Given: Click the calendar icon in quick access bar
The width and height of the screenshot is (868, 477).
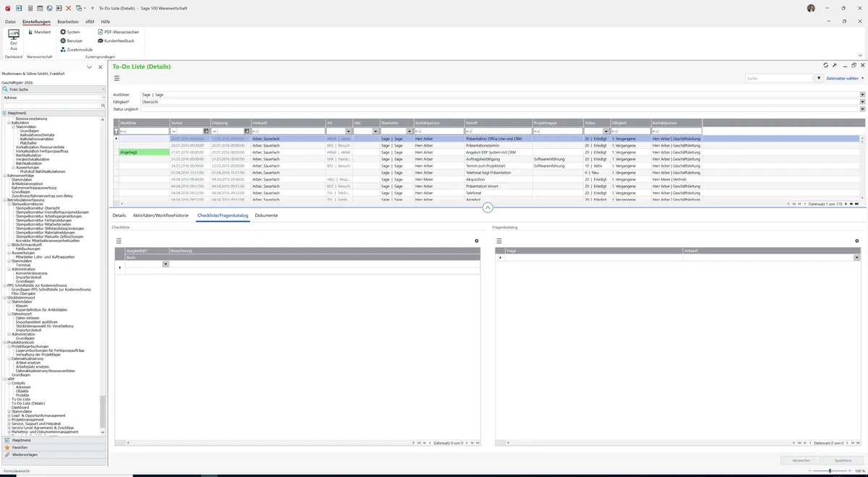Looking at the screenshot, I should coord(40,8).
